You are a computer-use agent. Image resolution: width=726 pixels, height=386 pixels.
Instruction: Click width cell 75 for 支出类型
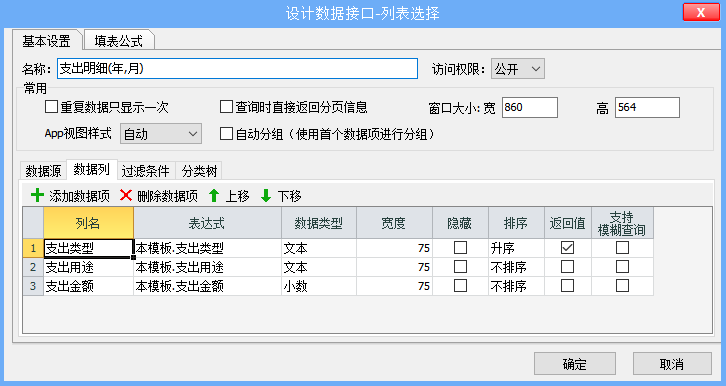pyautogui.click(x=394, y=248)
